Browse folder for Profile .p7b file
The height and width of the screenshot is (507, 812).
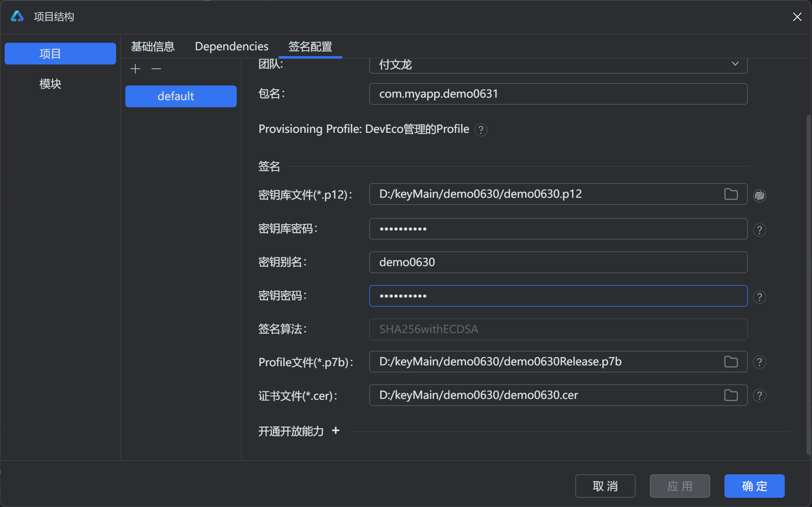click(731, 362)
